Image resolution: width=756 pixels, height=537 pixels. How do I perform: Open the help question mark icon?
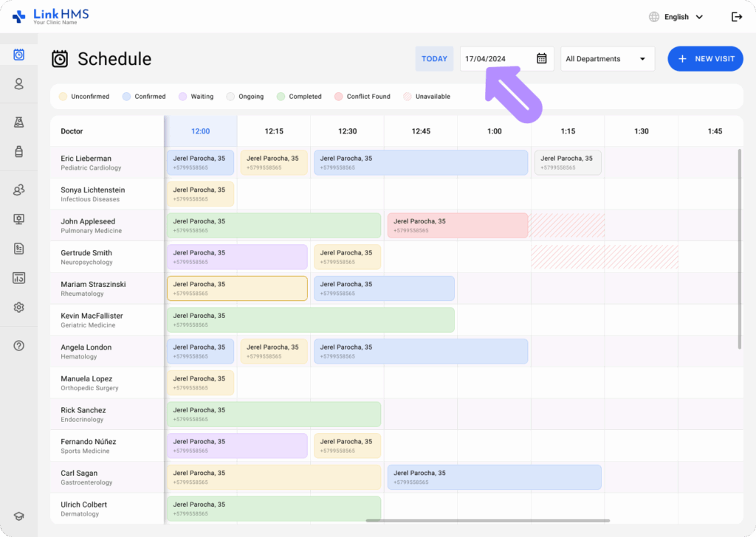(x=19, y=345)
